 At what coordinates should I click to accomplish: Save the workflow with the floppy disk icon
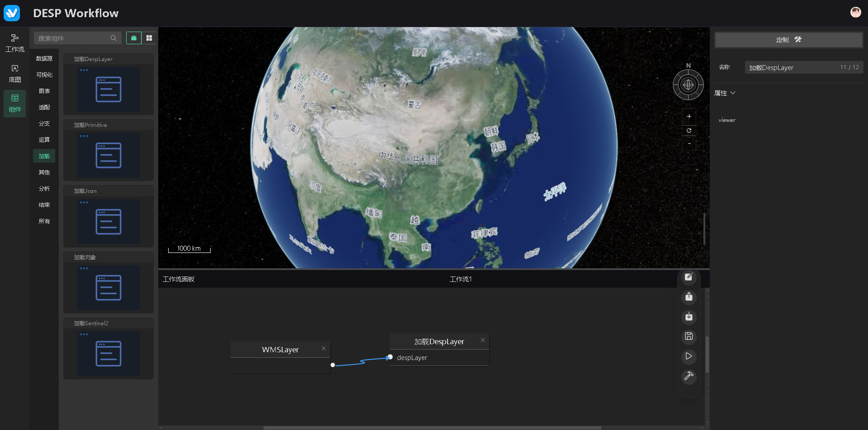pyautogui.click(x=689, y=336)
